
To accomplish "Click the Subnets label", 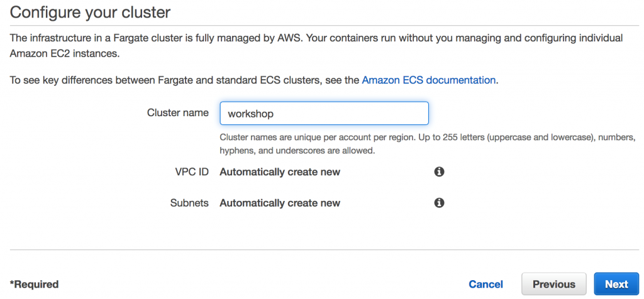I will tap(189, 204).
